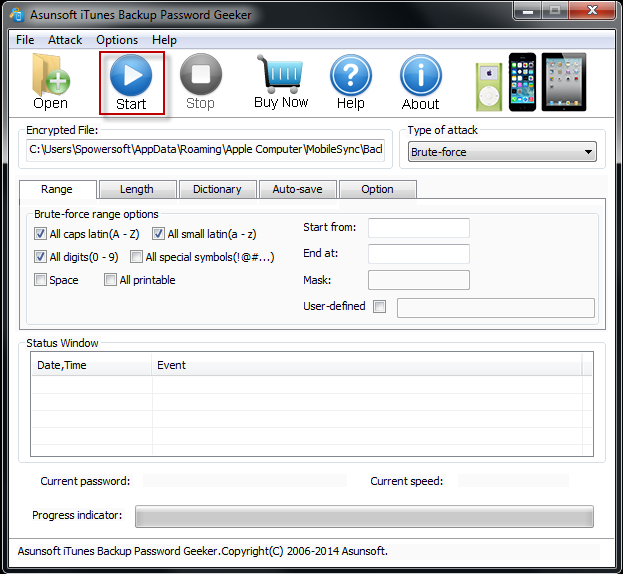The image size is (623, 574).
Task: Start the password attack
Action: click(132, 83)
